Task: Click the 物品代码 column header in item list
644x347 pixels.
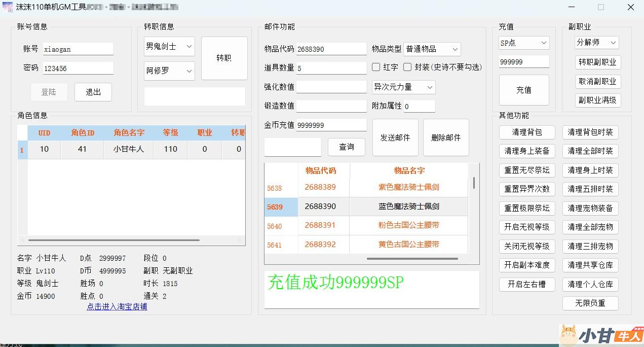Action: click(x=320, y=170)
